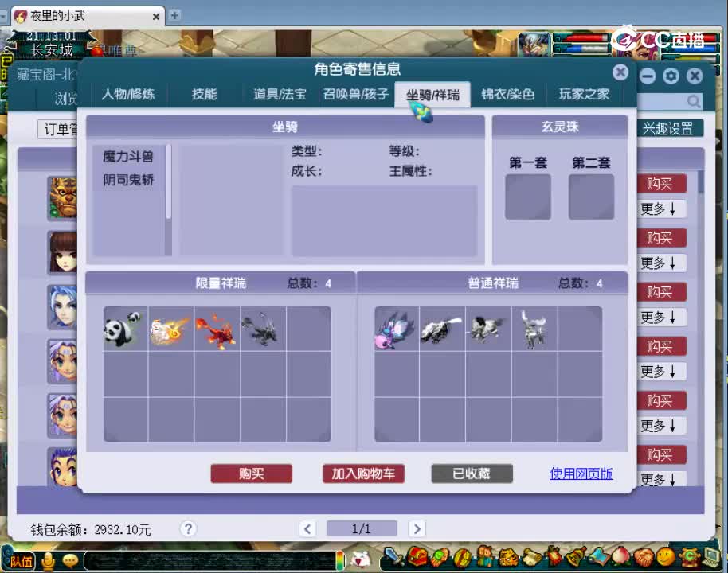Close the 夜里的小武 tab

pos(156,17)
